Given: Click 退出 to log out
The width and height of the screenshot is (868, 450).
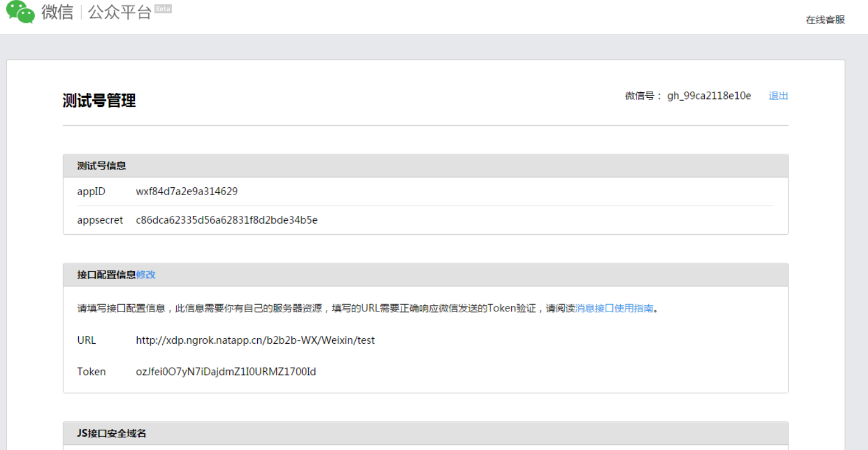Looking at the screenshot, I should [778, 96].
